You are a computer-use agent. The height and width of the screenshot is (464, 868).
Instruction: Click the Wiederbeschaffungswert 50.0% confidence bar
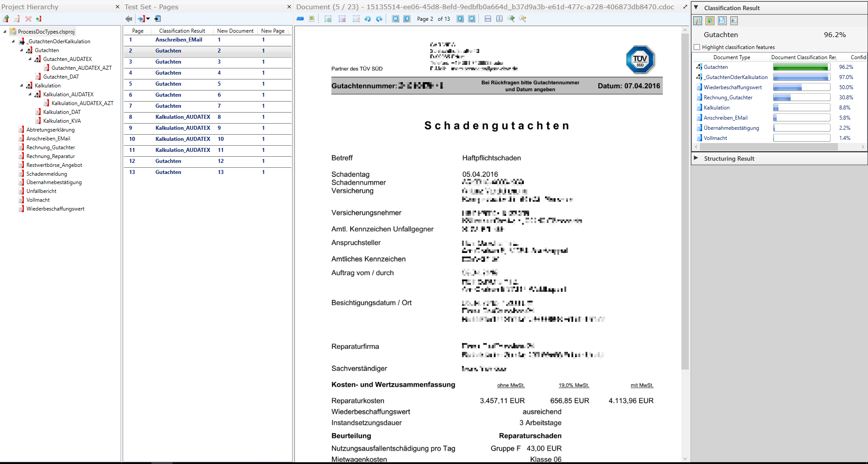(801, 87)
